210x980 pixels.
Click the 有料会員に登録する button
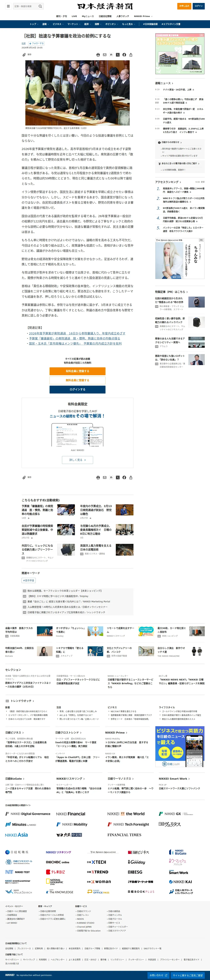(78, 371)
